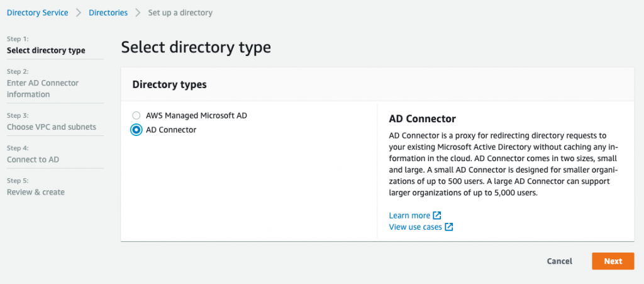Click external link icon beside View use cases
This screenshot has height=284, width=644.
449,227
